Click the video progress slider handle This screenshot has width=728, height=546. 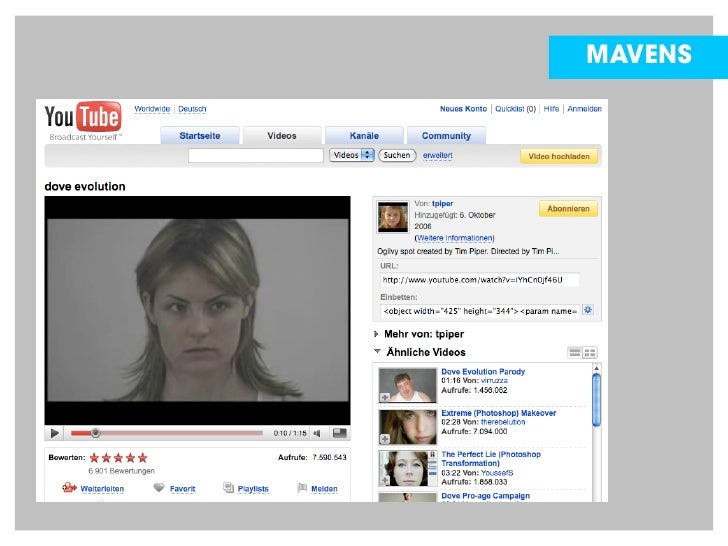pos(95,433)
